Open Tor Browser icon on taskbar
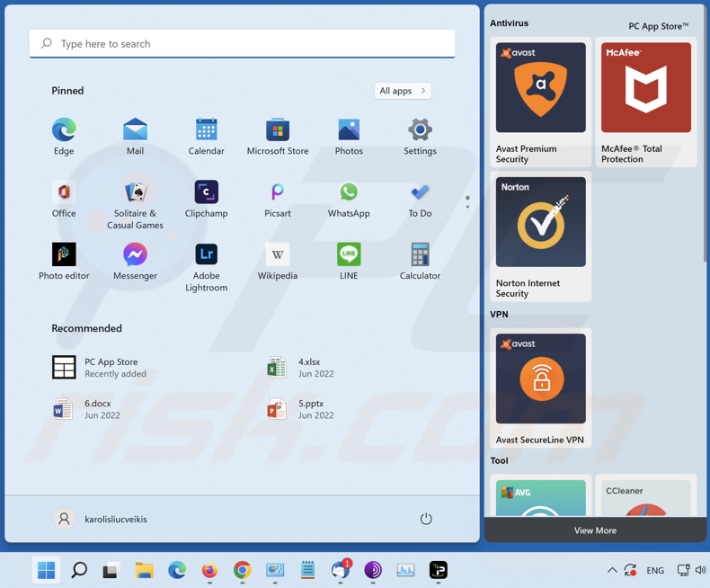The height and width of the screenshot is (588, 710). (373, 570)
